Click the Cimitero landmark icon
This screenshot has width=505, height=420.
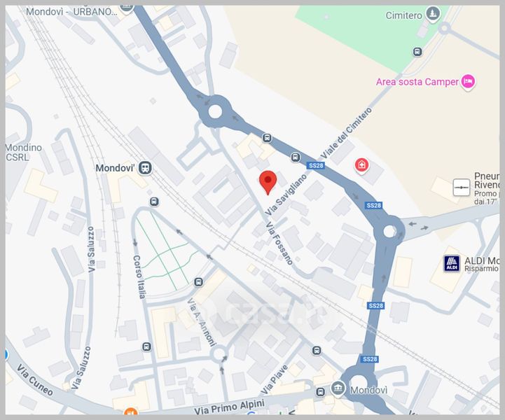[433, 15]
